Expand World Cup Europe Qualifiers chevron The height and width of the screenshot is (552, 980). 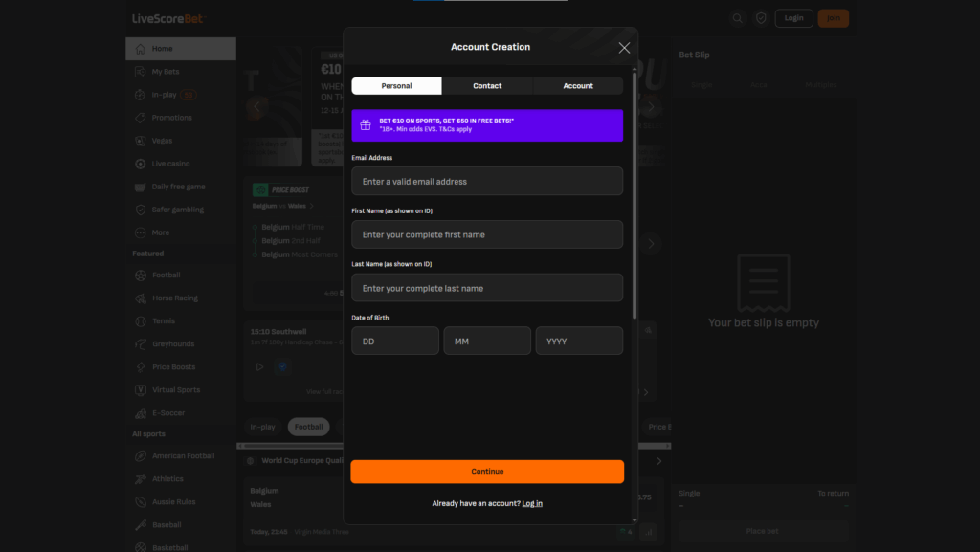tap(658, 461)
